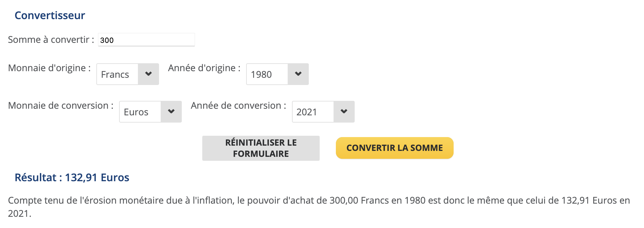Click the 'Monnaie d'origine' label text

click(49, 68)
